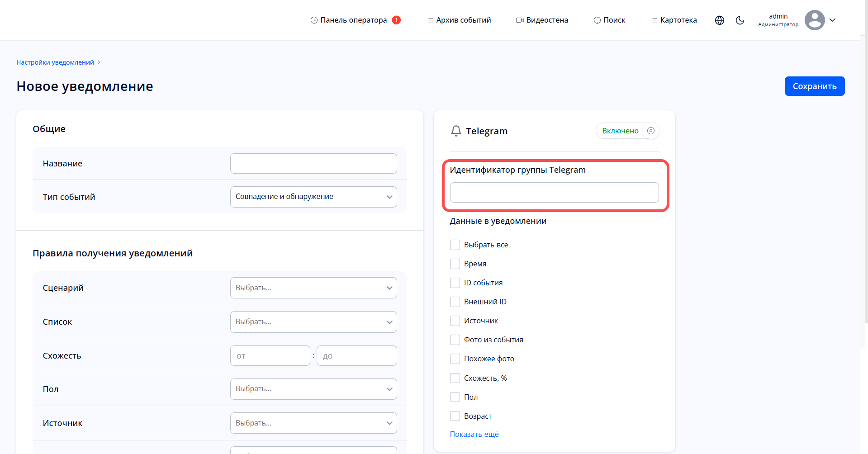
Task: Click the clock icon next to Панель оператора
Action: click(x=313, y=20)
